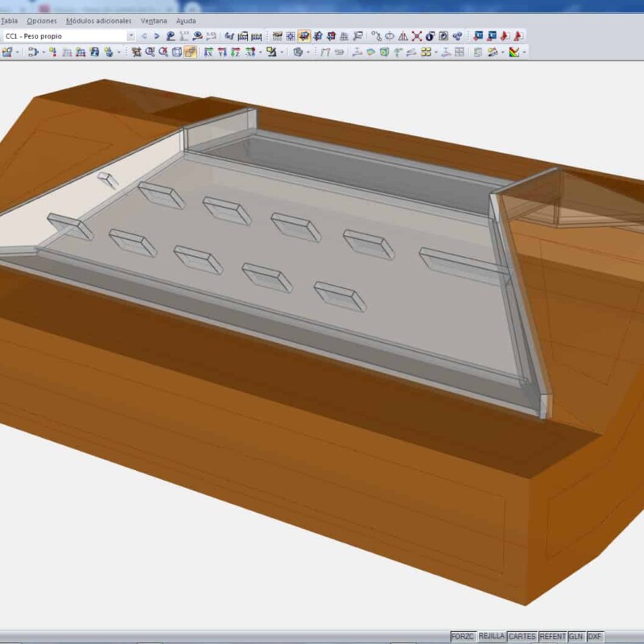Click the zoom window magnifier icon

click(150, 52)
